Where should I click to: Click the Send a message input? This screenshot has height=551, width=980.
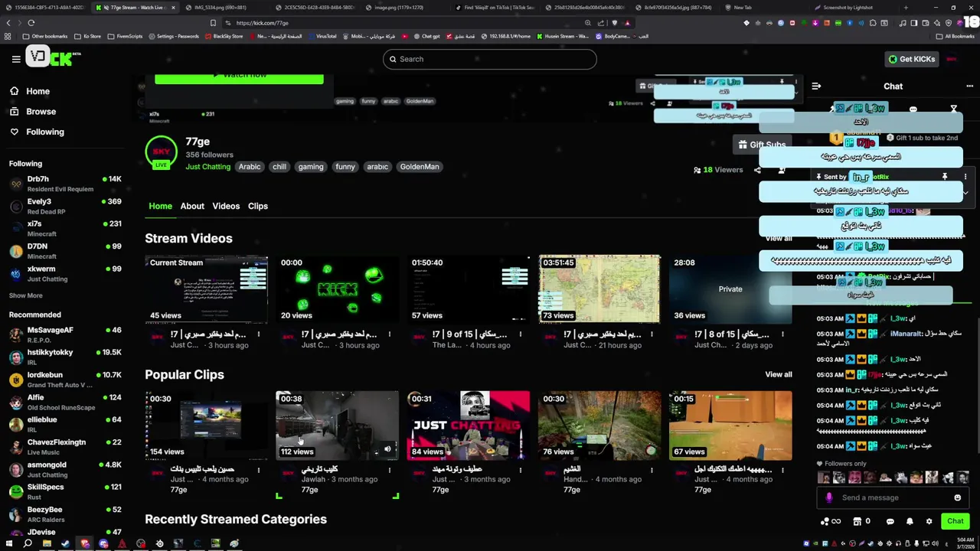point(892,497)
